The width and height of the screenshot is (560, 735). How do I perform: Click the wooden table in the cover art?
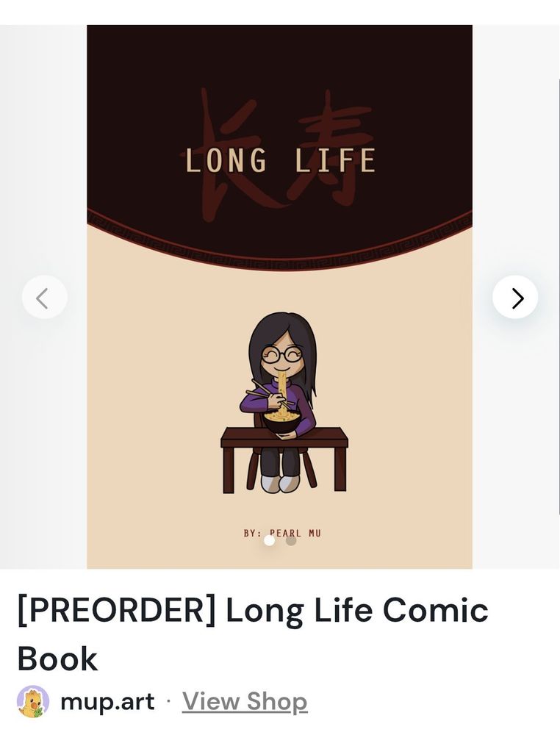tap(284, 459)
